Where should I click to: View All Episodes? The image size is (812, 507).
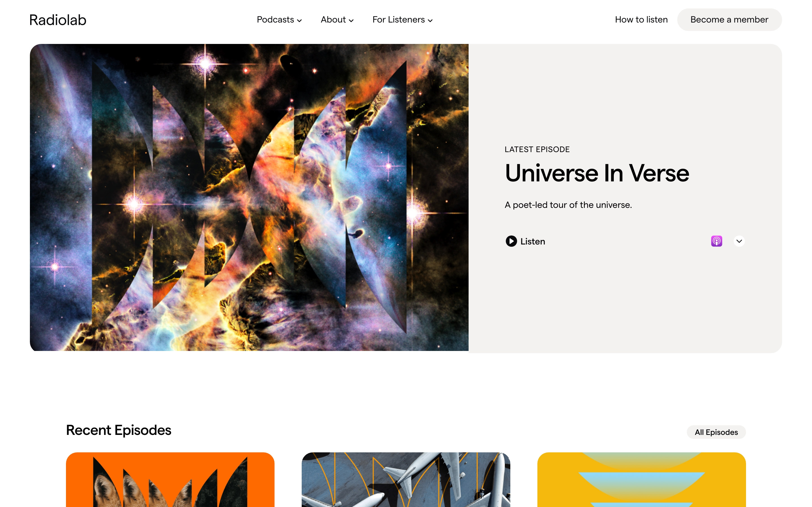click(716, 432)
